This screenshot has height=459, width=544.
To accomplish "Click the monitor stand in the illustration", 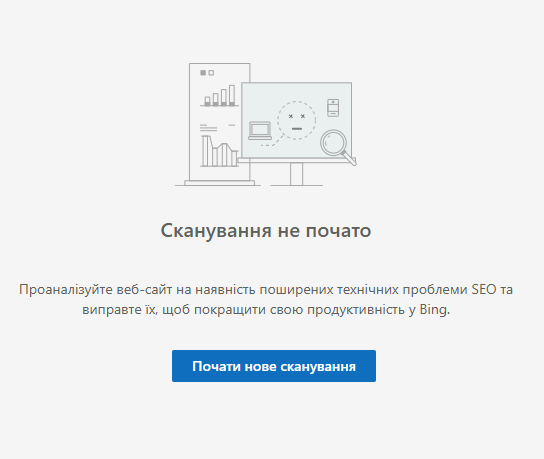I will (296, 174).
